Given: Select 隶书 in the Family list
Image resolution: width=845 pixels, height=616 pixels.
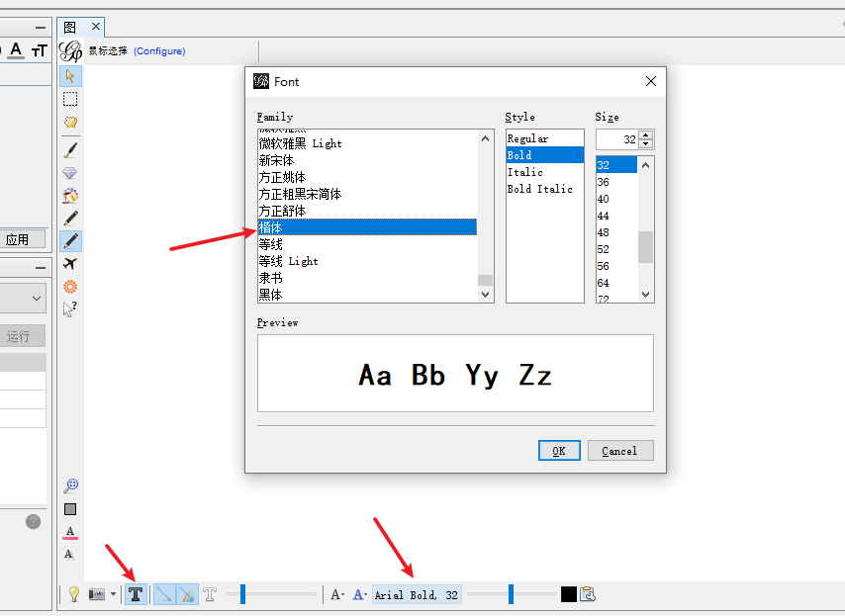Looking at the screenshot, I should click(x=367, y=278).
